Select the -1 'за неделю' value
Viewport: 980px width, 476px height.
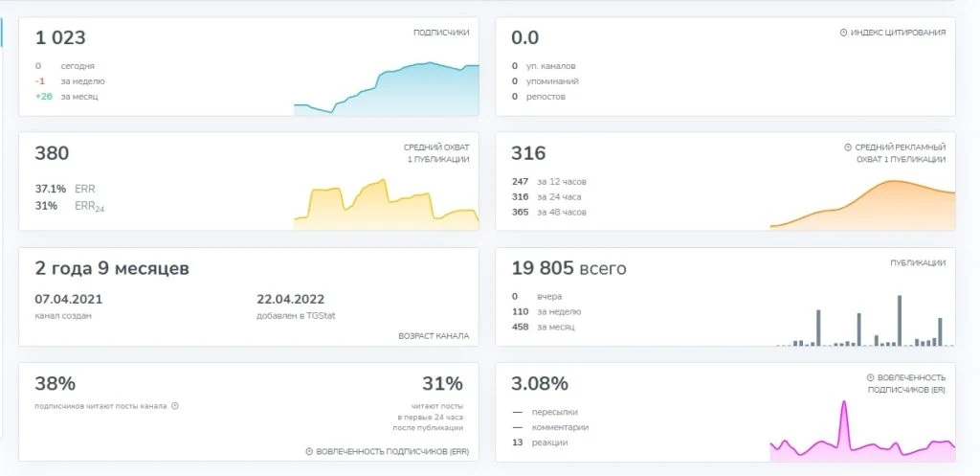(x=40, y=81)
